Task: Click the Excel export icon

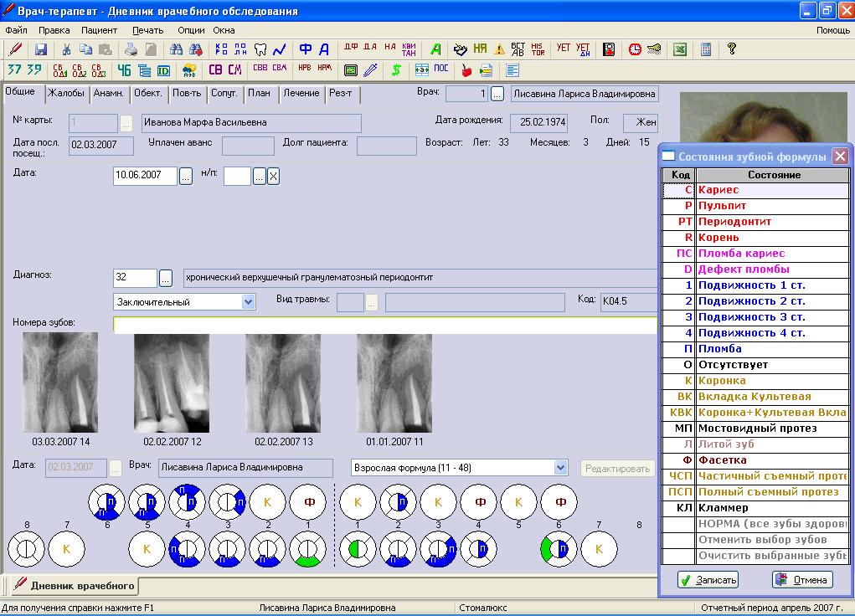Action: [x=680, y=49]
